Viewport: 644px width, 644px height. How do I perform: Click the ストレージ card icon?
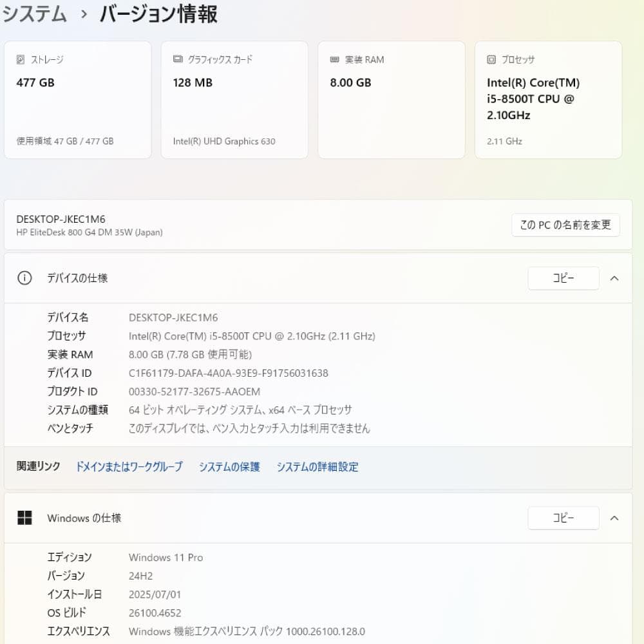21,59
